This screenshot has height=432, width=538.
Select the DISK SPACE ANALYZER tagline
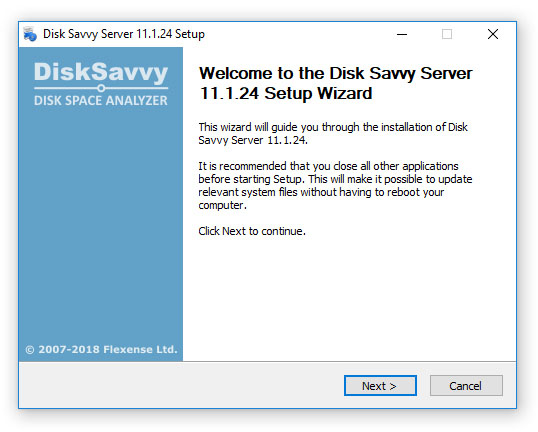click(101, 101)
